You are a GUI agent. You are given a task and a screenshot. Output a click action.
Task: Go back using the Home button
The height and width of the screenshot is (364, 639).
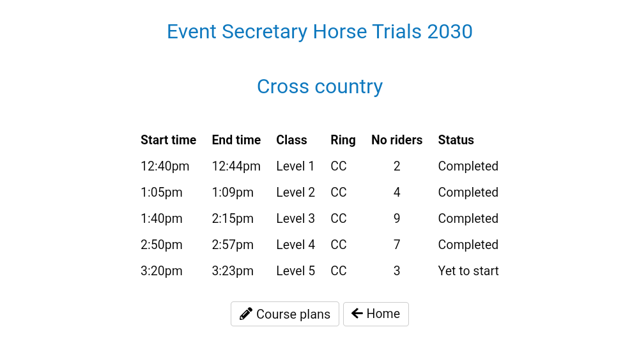click(376, 314)
